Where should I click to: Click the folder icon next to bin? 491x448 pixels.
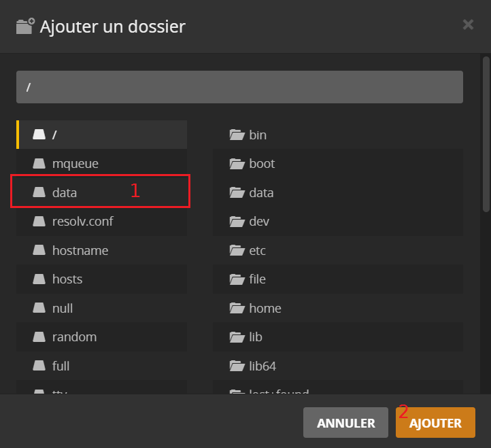[237, 135]
